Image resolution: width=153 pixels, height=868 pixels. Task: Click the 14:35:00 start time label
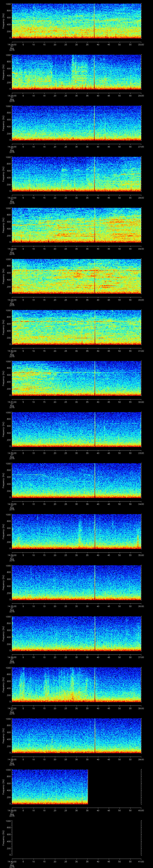click(x=12, y=606)
